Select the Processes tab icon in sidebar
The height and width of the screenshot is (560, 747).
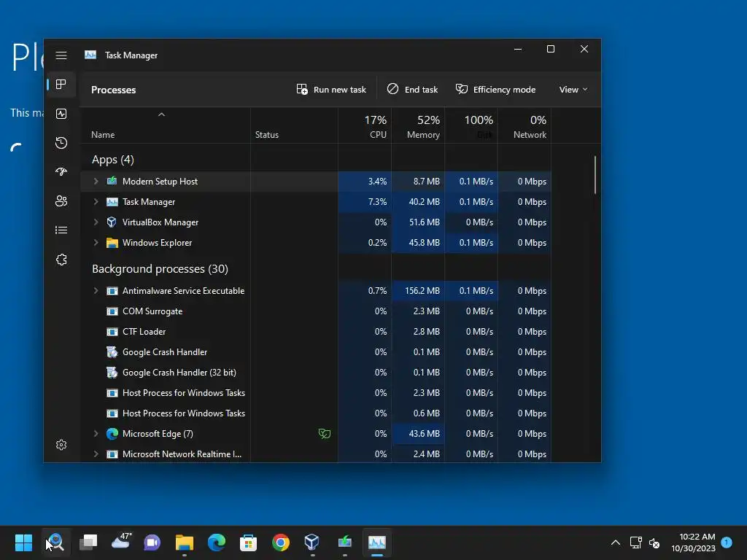click(61, 85)
